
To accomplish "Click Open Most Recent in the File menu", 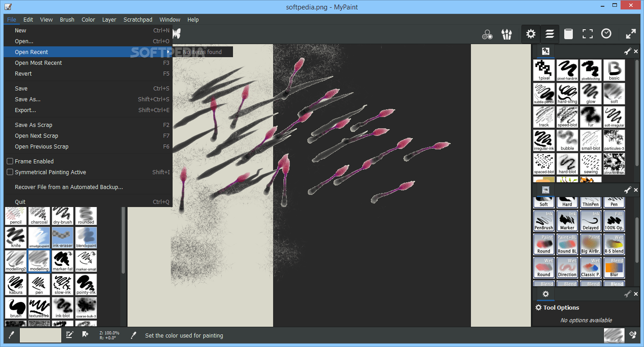I will (x=38, y=63).
